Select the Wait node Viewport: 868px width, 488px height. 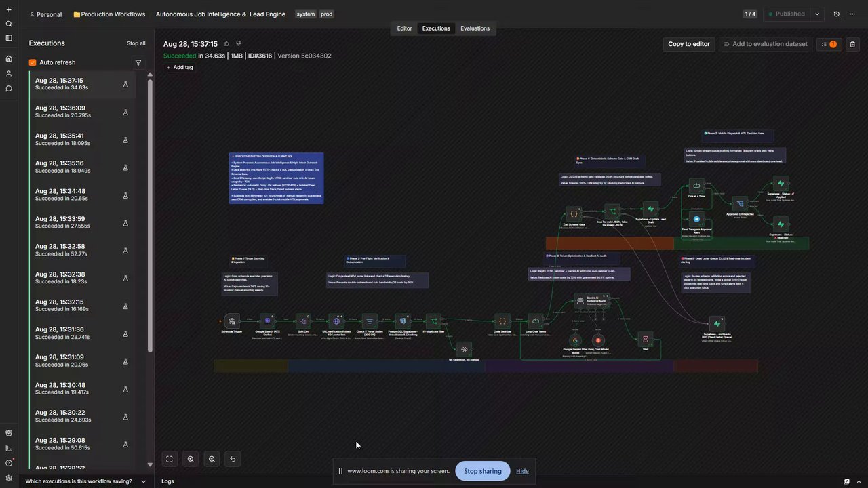(646, 340)
